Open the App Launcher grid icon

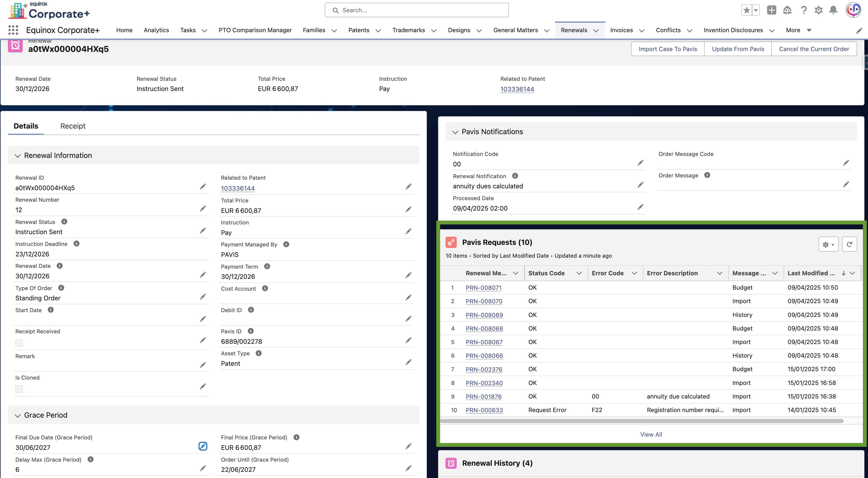(13, 30)
